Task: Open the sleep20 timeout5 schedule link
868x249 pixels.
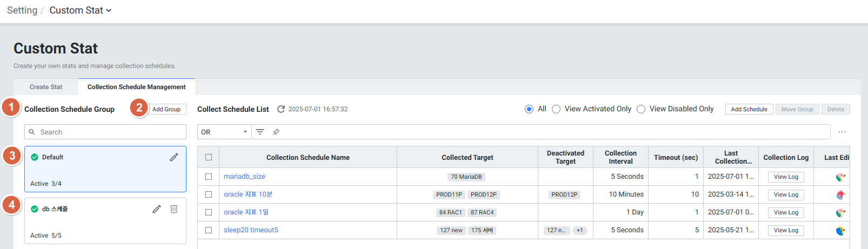Action: [x=251, y=230]
